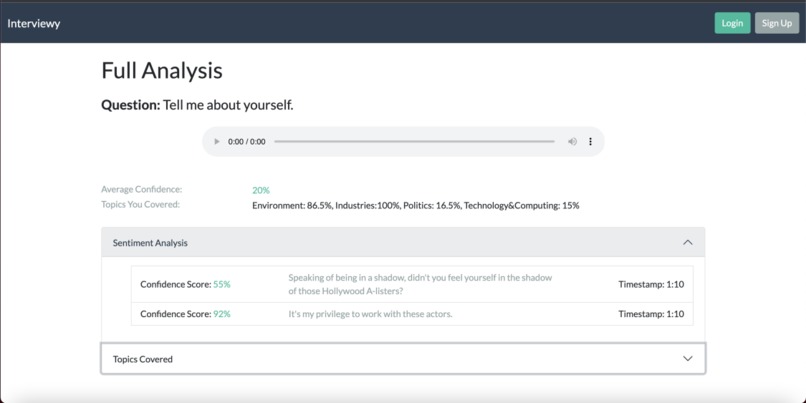Click the audio time display 0:00 / 0:00
The image size is (806, 403).
point(247,142)
